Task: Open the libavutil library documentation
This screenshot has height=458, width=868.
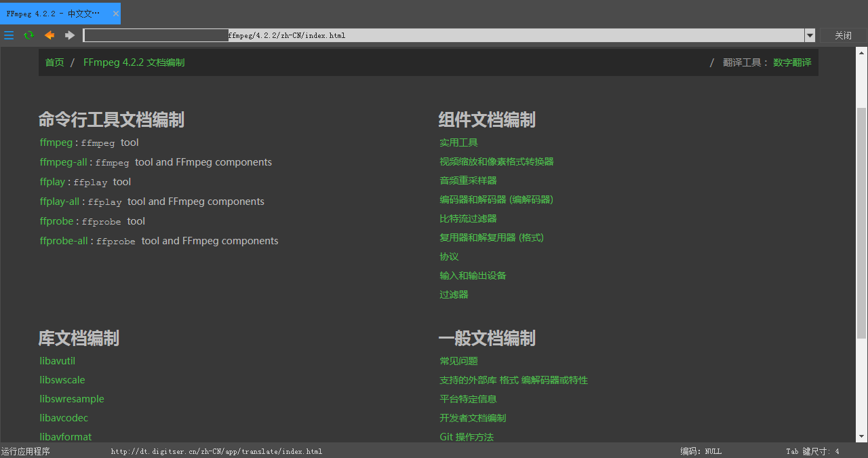Action: (x=57, y=360)
